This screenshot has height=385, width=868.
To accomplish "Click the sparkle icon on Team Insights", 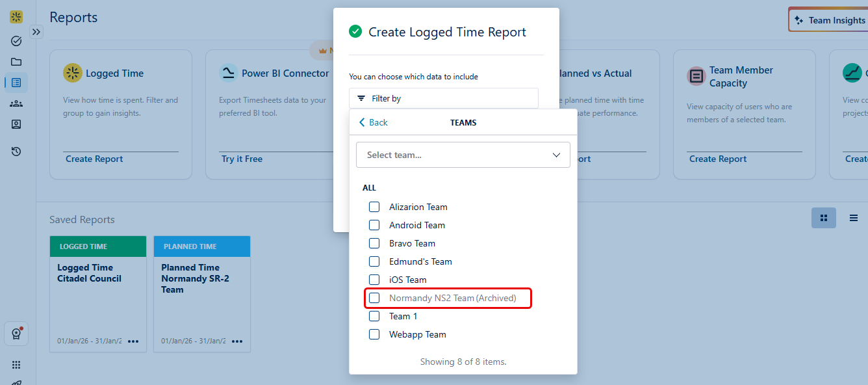I will pyautogui.click(x=800, y=20).
